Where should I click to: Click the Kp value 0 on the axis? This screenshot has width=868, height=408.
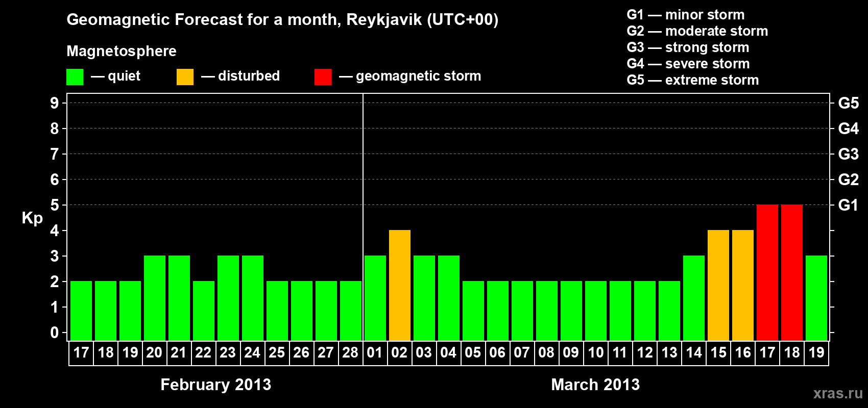[x=55, y=333]
